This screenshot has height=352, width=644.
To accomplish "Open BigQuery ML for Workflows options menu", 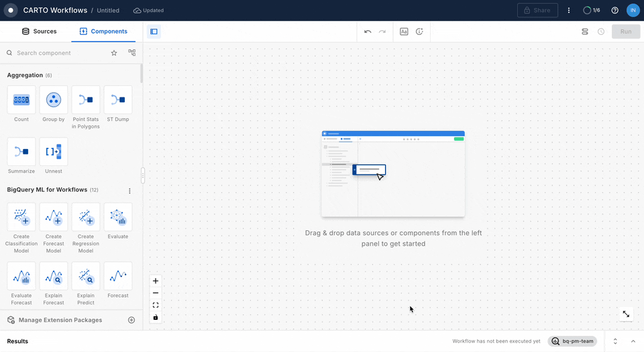I will point(130,191).
